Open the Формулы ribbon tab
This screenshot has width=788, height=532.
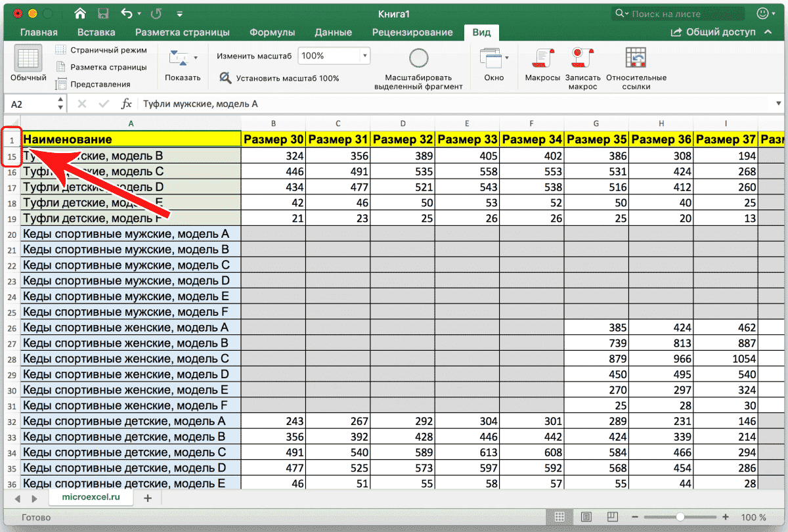click(x=272, y=32)
